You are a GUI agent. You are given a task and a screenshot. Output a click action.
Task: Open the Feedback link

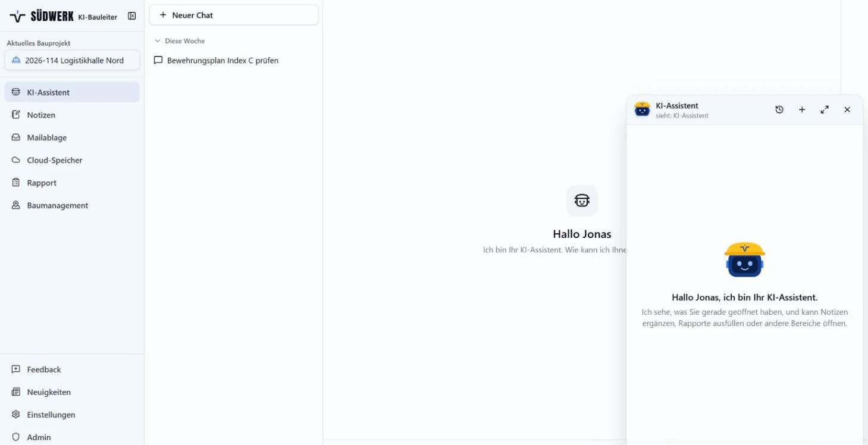72,369
